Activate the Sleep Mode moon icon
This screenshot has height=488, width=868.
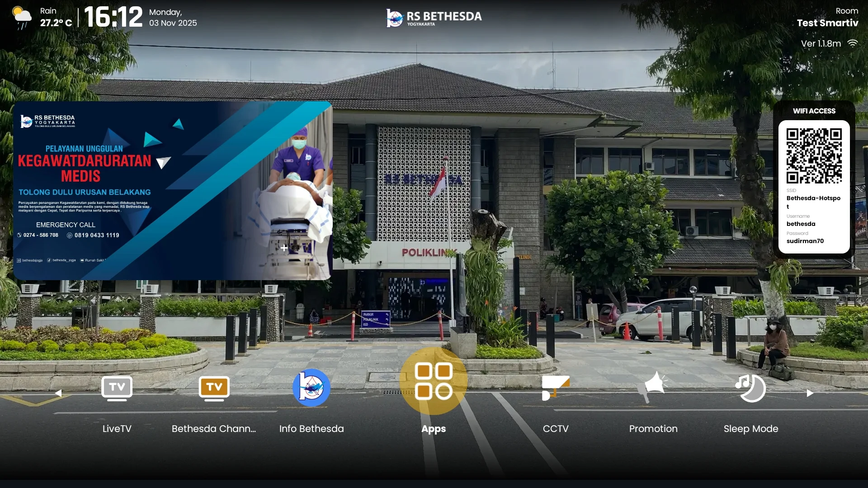click(x=750, y=388)
